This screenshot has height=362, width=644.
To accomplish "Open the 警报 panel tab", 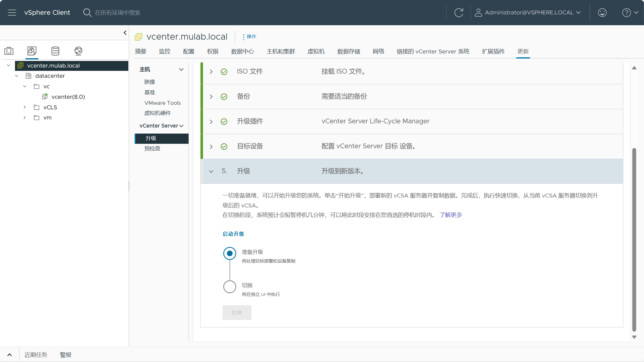I will coord(66,355).
